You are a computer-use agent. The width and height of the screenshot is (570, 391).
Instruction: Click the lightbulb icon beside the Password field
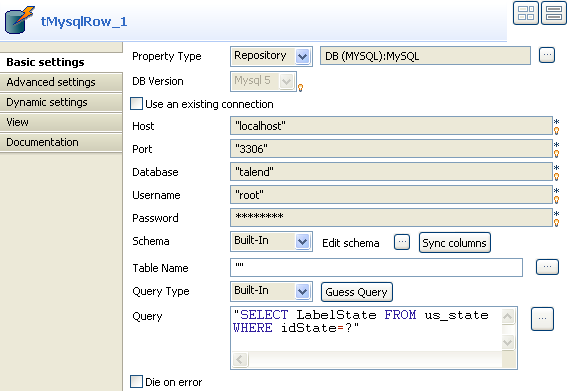click(557, 223)
